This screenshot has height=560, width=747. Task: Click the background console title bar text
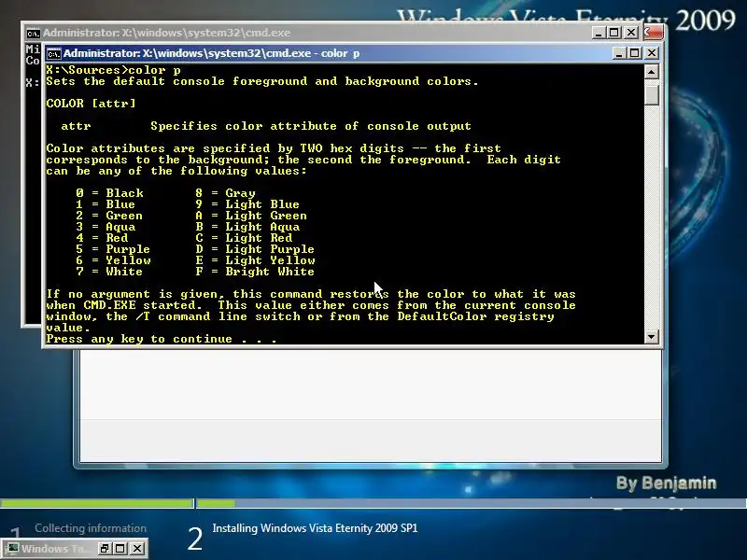tap(167, 33)
